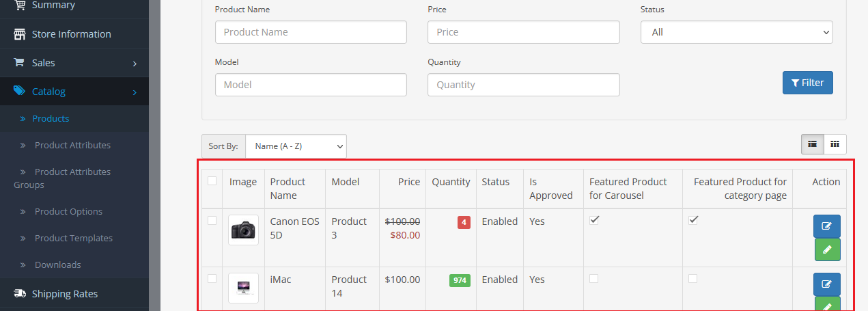Click the $80.00 special price

(x=406, y=235)
